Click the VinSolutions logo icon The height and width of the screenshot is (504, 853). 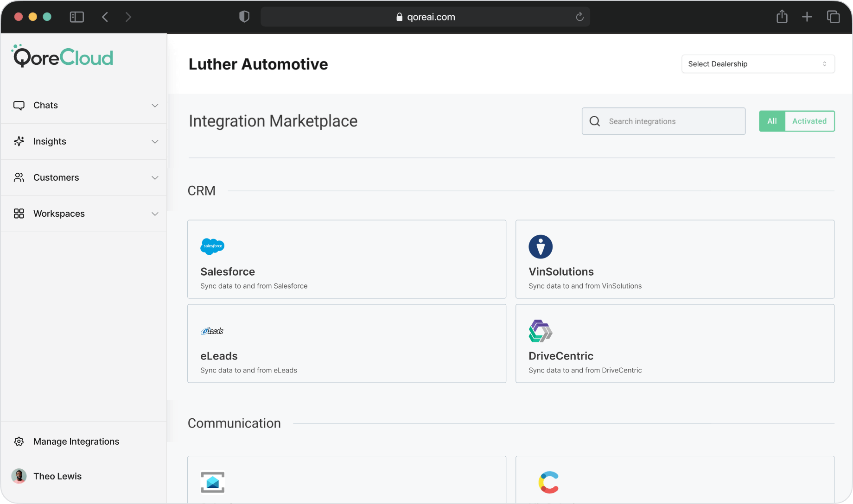tap(541, 246)
